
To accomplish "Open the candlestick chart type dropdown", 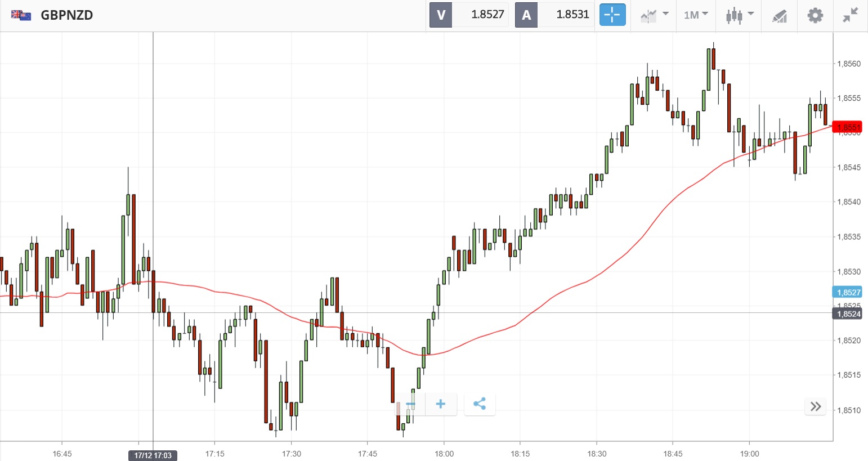I will tap(739, 15).
